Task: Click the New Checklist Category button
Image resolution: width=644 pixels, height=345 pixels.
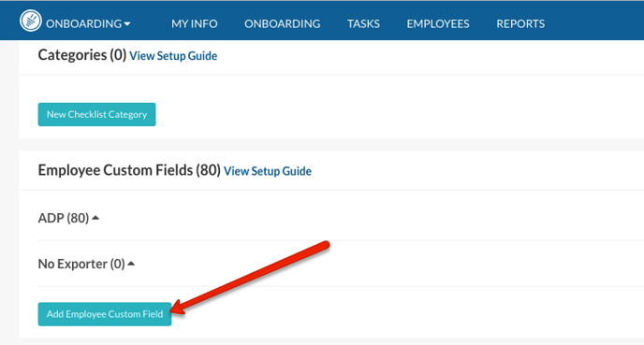Action: pos(97,114)
